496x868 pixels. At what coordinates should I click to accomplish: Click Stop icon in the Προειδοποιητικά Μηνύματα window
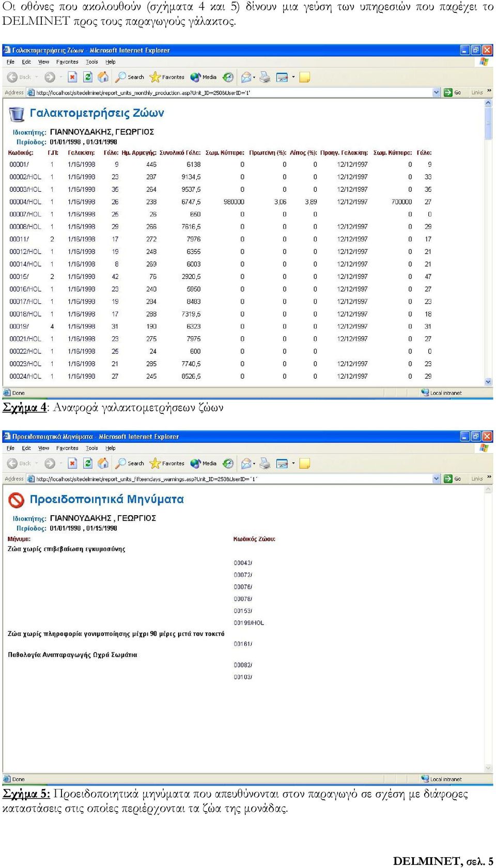click(x=72, y=463)
